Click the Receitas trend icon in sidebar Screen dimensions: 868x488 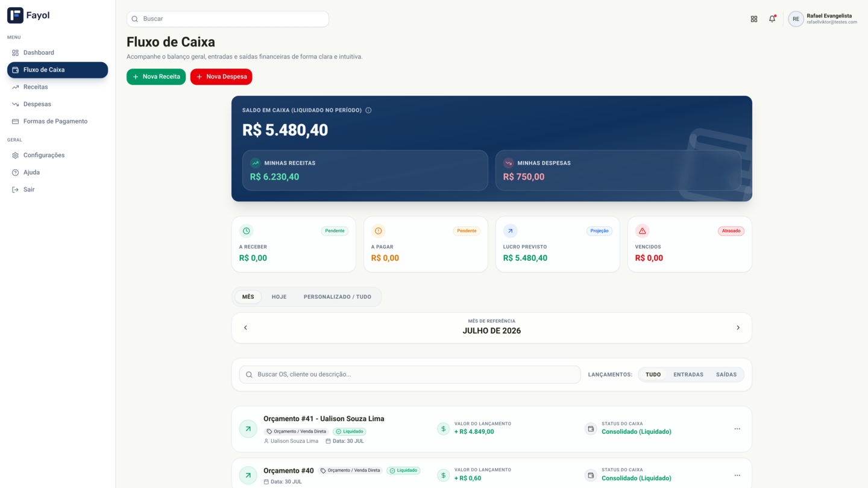[15, 87]
